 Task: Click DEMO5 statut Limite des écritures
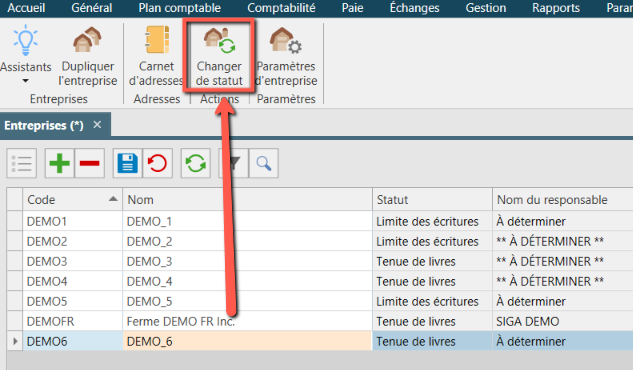click(x=432, y=301)
